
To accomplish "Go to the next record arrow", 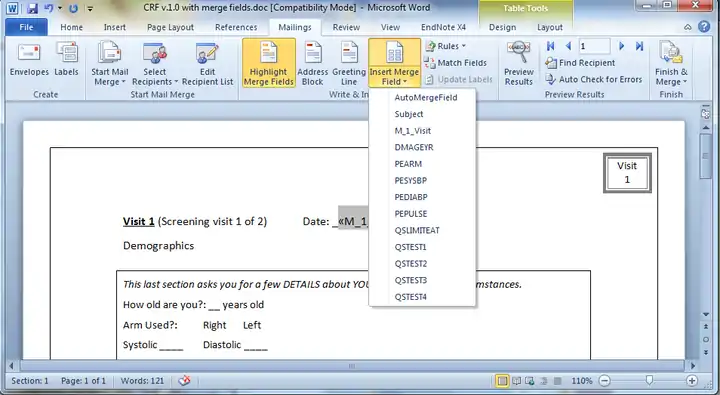I will click(x=621, y=46).
